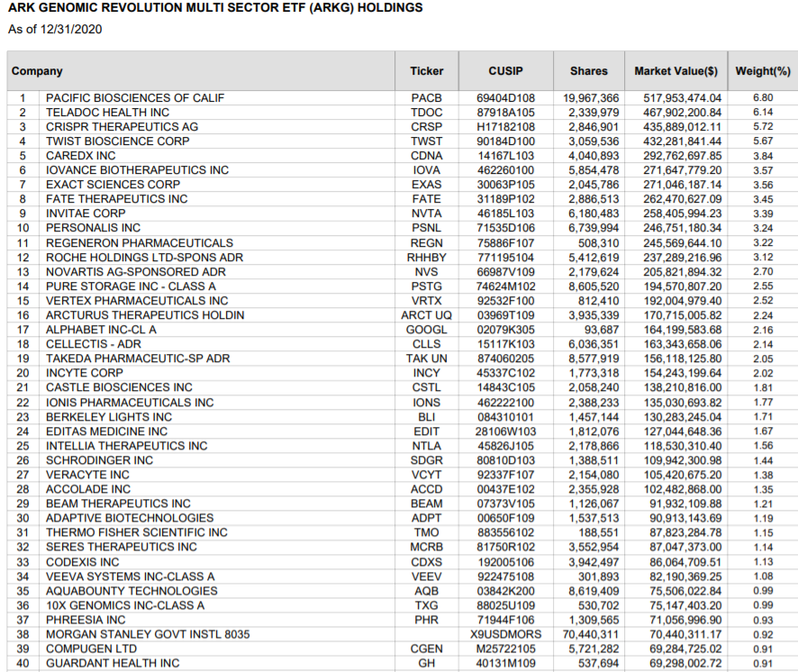Image resolution: width=798 pixels, height=672 pixels.
Task: Select shares value 70,440,311 in row 38
Action: (x=591, y=634)
